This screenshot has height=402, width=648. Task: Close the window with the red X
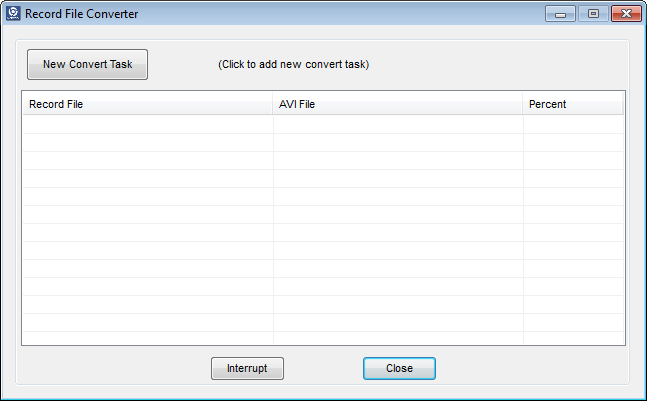626,14
